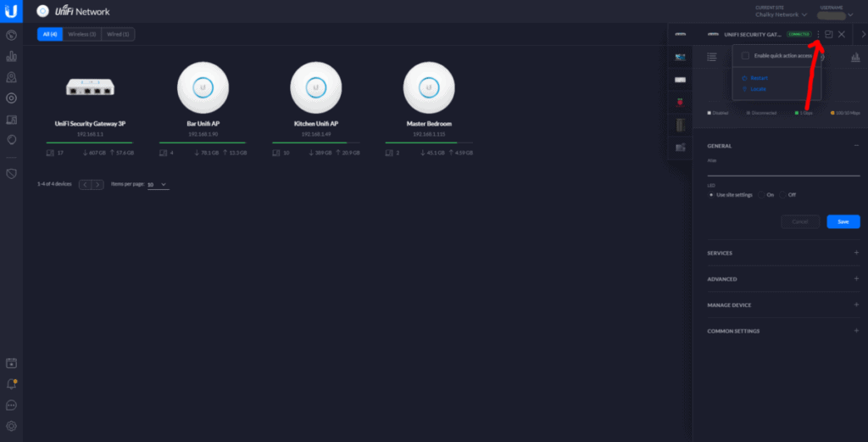Open the Kitchen Unifi AP device card
The height and width of the screenshot is (442, 868).
tap(316, 109)
